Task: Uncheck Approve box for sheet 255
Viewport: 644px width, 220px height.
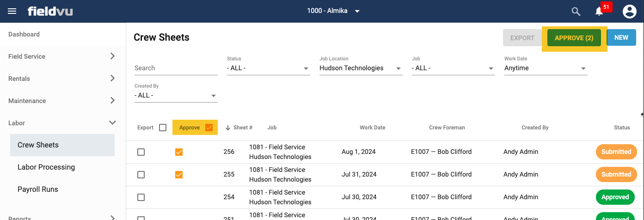Action: click(x=179, y=175)
